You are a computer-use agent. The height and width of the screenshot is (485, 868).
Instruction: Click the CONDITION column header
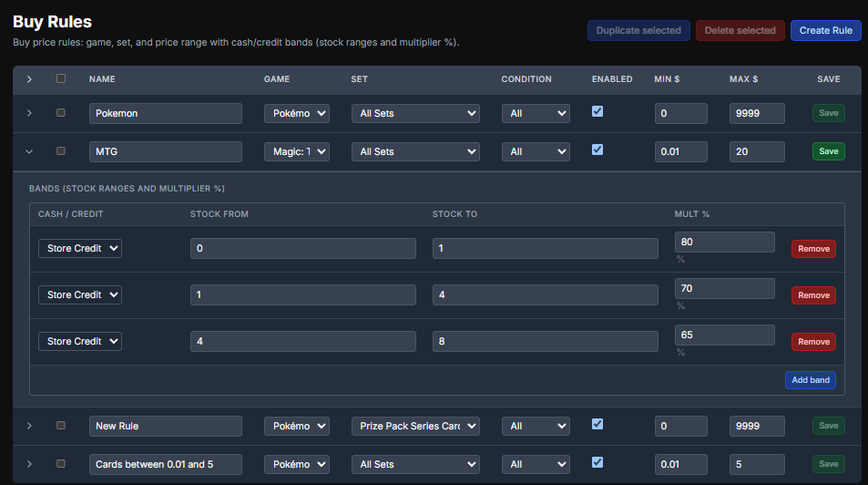pyautogui.click(x=526, y=79)
